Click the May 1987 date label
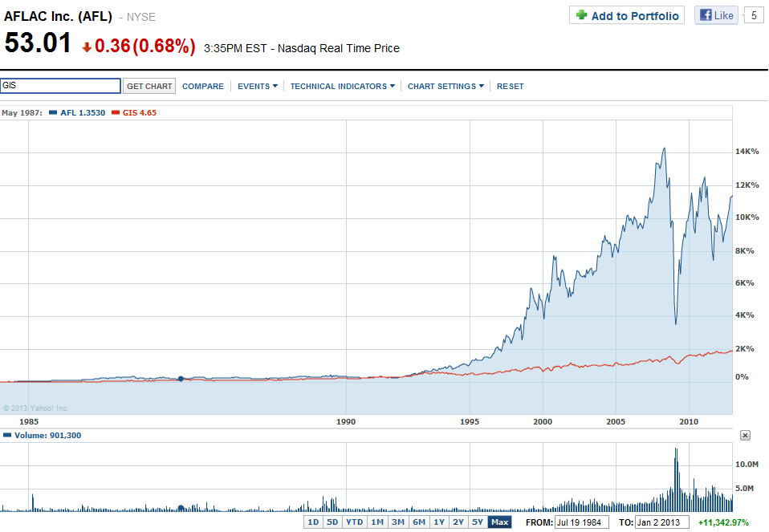Screen dimensions: 769x532 22,113
